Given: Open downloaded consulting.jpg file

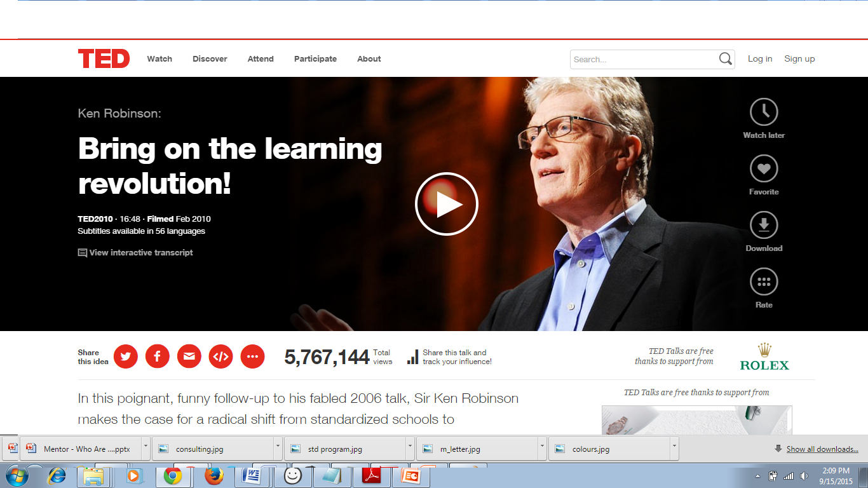Looking at the screenshot, I should click(213, 449).
